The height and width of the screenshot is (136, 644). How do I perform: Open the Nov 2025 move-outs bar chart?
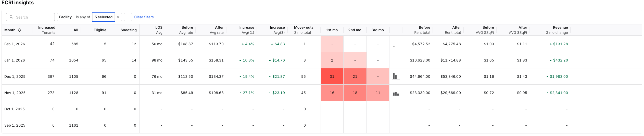pyautogui.click(x=396, y=94)
